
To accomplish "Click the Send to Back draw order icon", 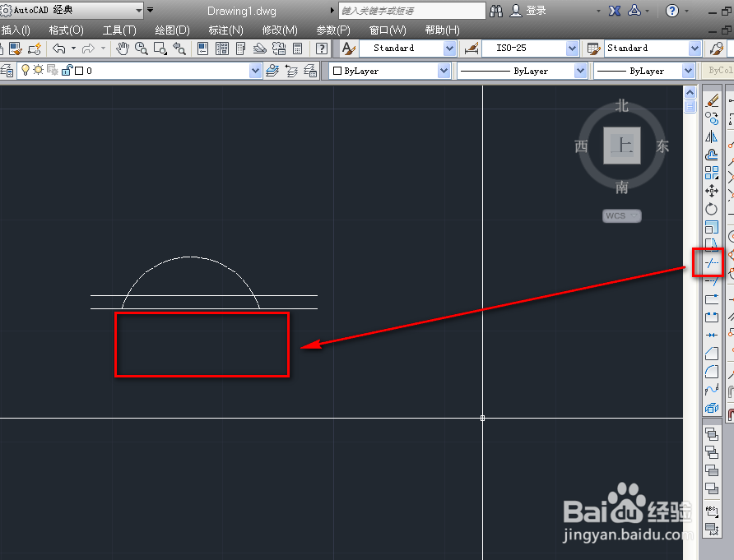I will 712,452.
